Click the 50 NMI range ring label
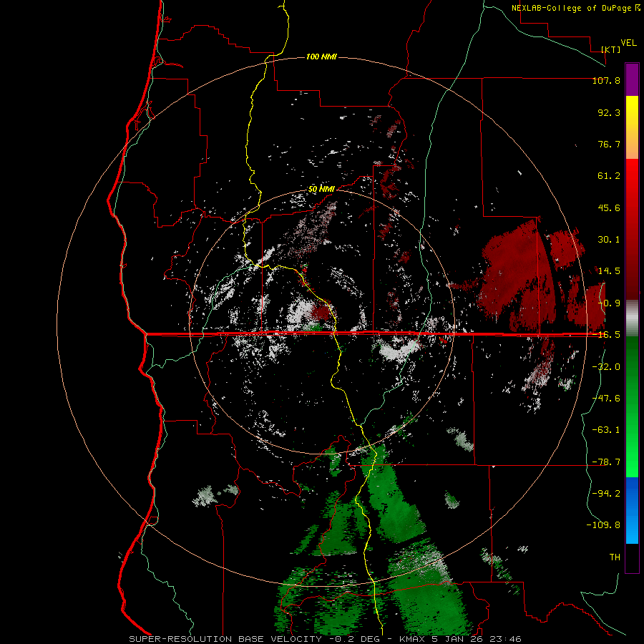 (321, 190)
